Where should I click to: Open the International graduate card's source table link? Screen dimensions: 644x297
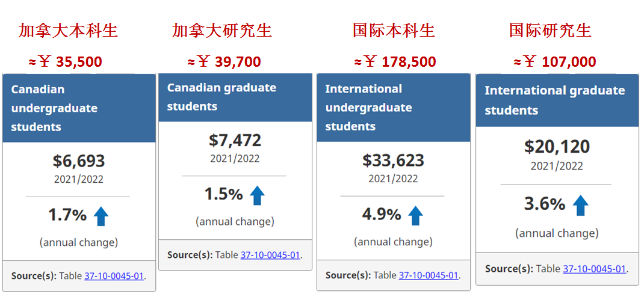pos(594,269)
